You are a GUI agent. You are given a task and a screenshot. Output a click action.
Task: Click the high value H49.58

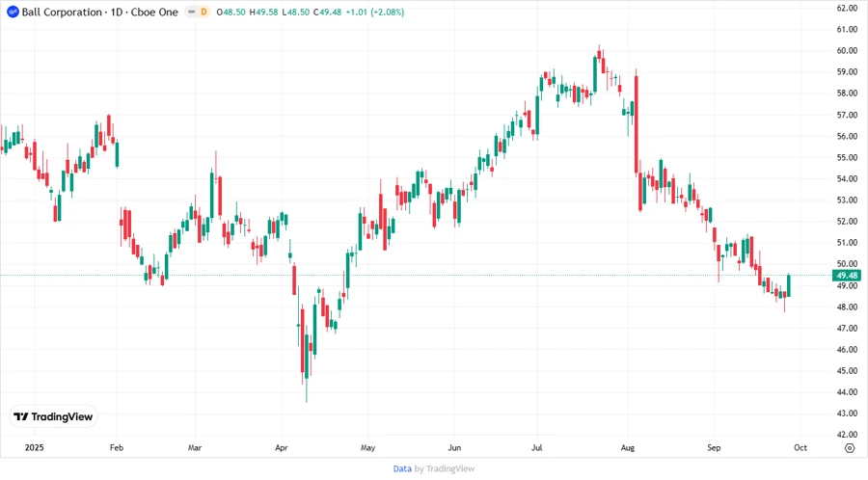(x=263, y=12)
